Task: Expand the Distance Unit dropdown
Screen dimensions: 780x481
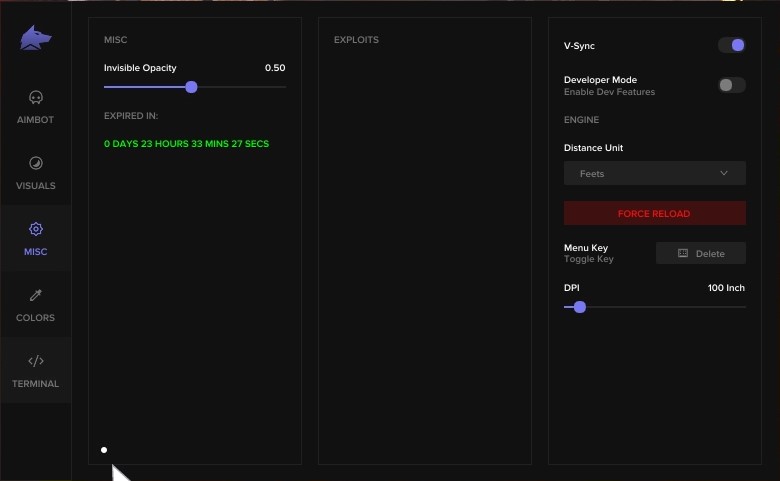Action: tap(654, 174)
